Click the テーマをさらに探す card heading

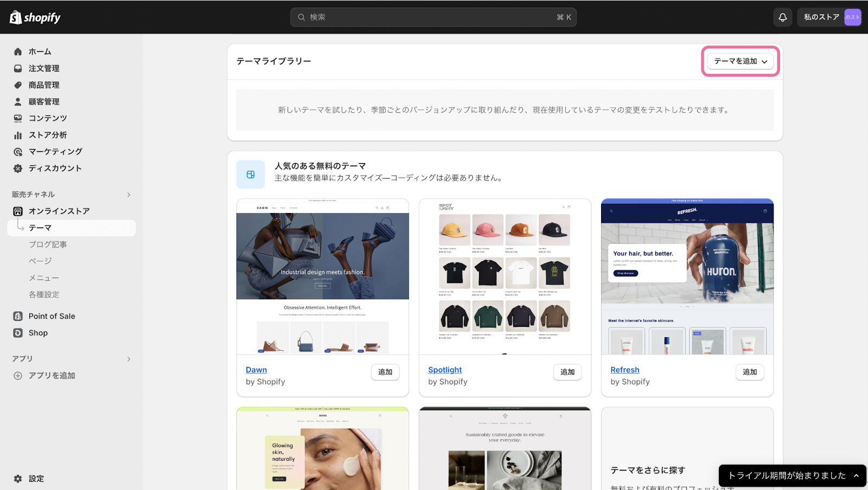[648, 470]
